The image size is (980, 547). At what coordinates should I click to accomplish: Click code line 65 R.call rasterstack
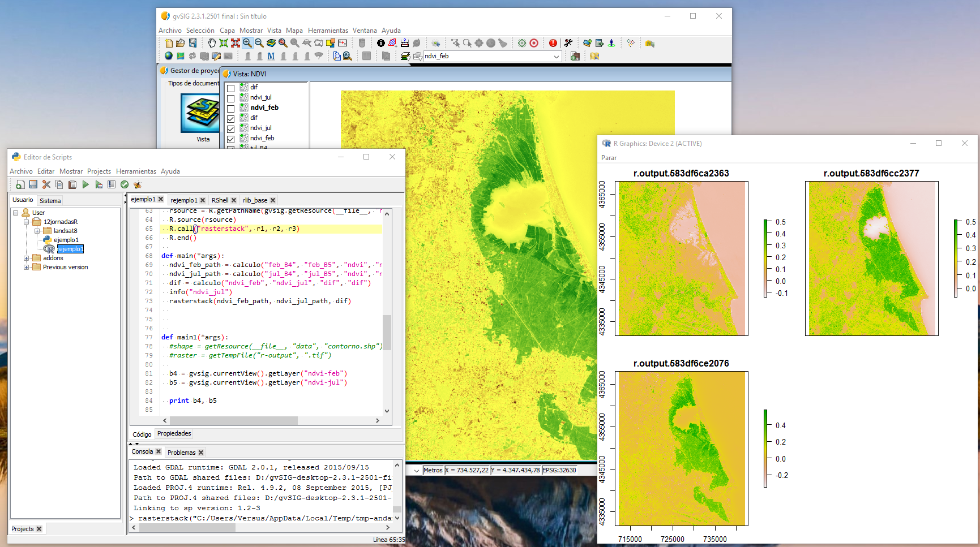(272, 229)
